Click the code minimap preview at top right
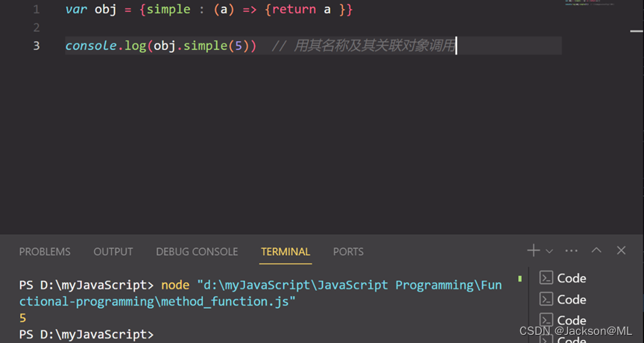The width and height of the screenshot is (644, 343). (x=588, y=4)
